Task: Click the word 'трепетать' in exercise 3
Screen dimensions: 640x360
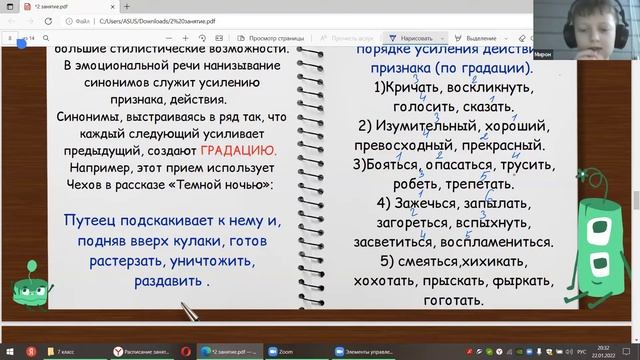Action: click(x=479, y=184)
